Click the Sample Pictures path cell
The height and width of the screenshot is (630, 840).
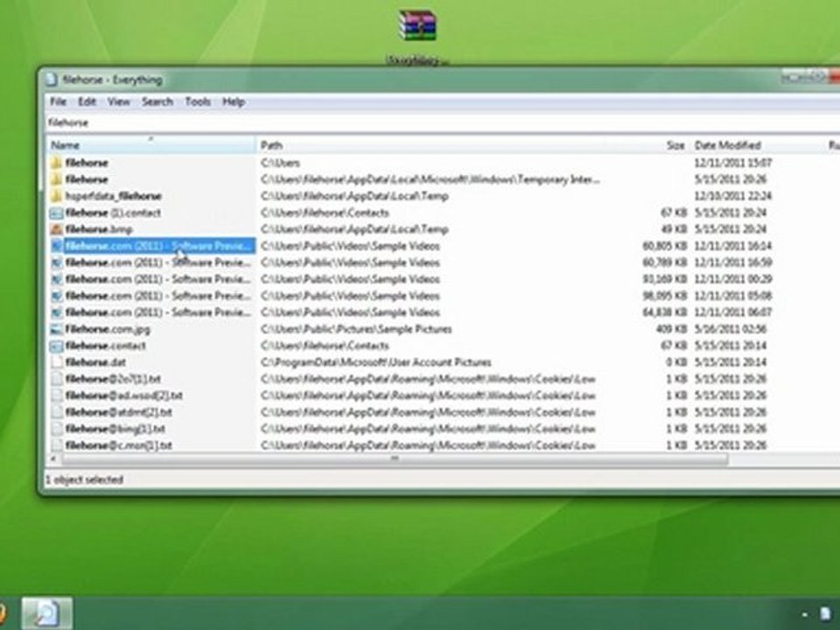click(356, 329)
